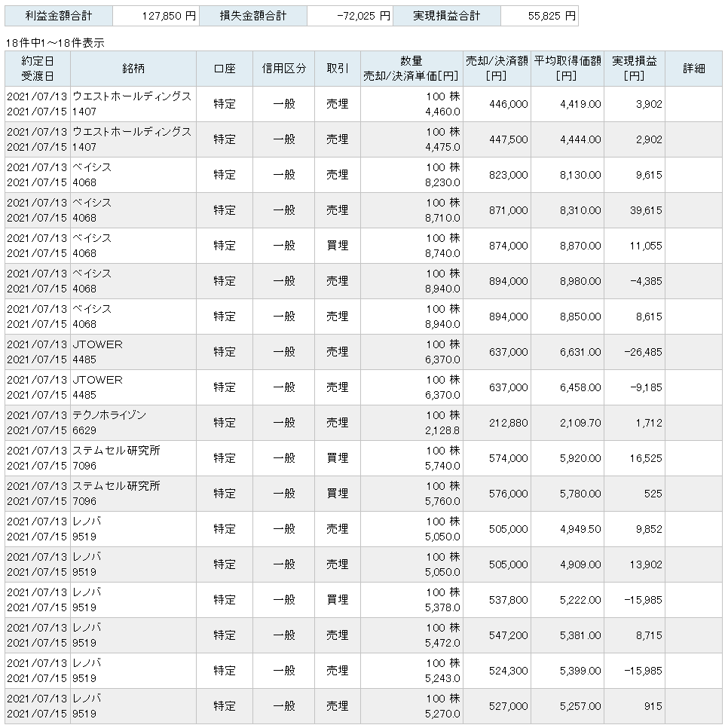The height and width of the screenshot is (728, 725).
Task: Click レノバ realized profit 8,715
Action: (649, 635)
